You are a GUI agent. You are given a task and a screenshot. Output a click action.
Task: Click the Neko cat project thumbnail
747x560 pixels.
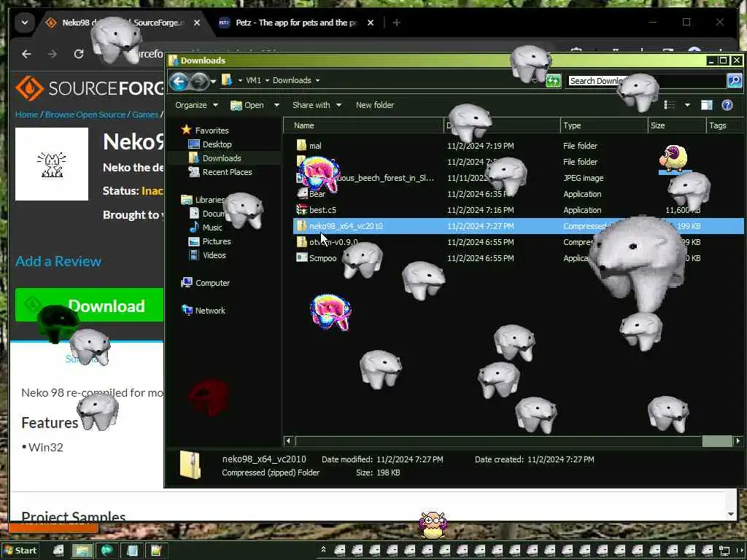click(52, 164)
